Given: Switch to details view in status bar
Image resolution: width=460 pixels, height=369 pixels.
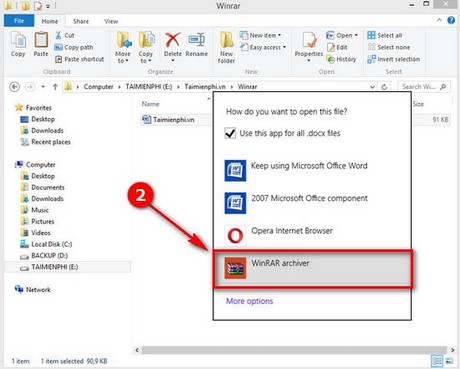Looking at the screenshot, I should coord(437,361).
